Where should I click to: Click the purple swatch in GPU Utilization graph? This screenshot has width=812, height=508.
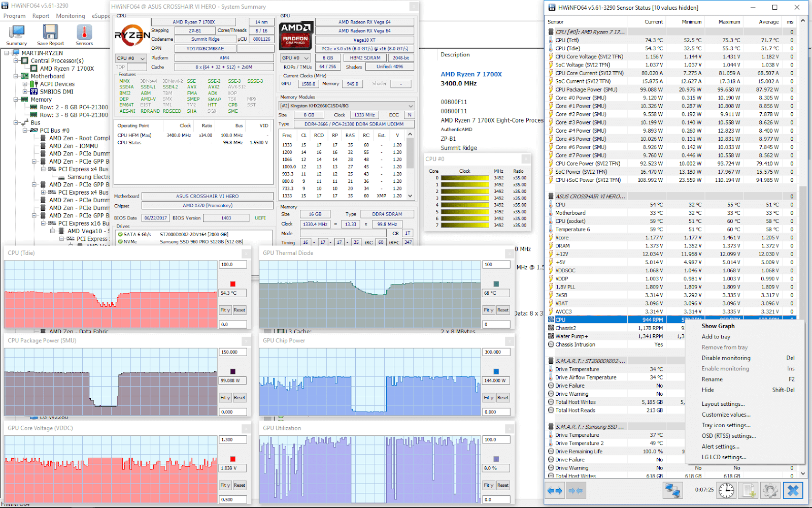[x=496, y=459]
